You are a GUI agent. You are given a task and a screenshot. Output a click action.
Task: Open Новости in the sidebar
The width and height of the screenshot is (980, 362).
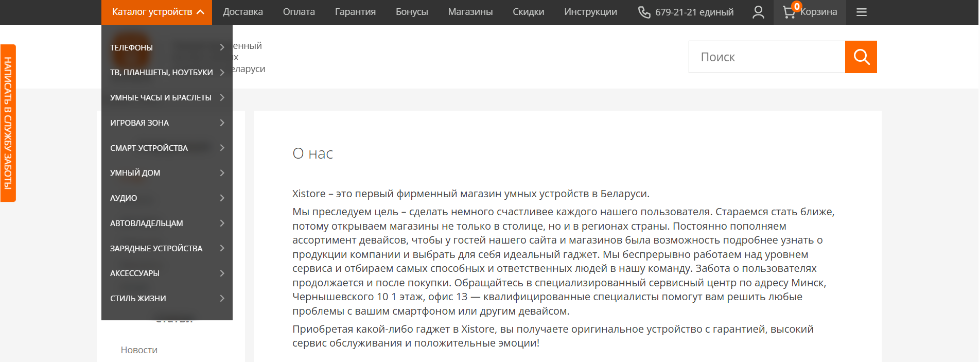[x=139, y=350]
